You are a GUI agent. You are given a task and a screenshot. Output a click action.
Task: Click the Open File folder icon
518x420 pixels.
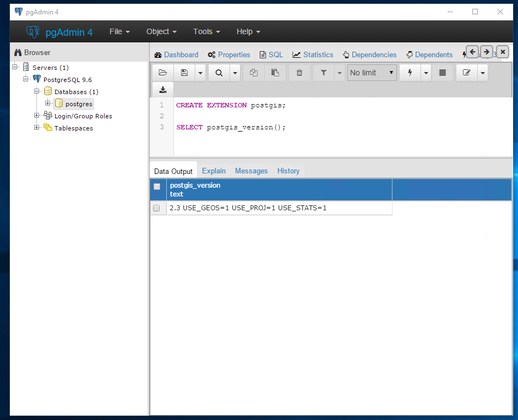(162, 73)
